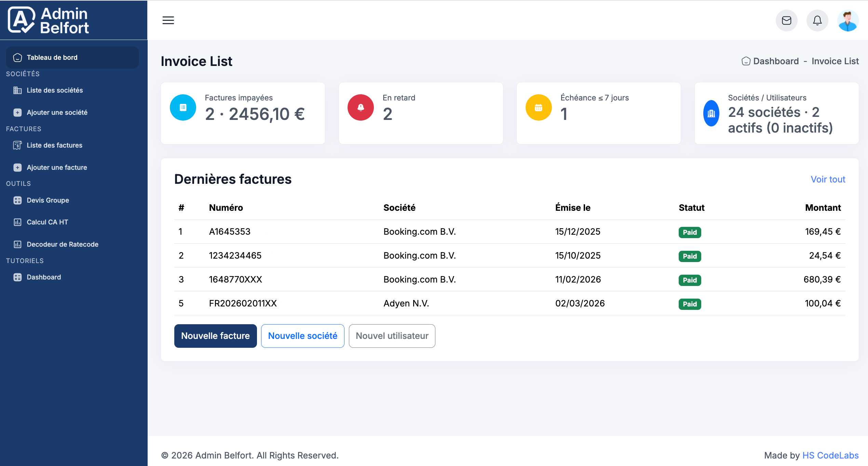Open the Voir tout link

pyautogui.click(x=828, y=179)
